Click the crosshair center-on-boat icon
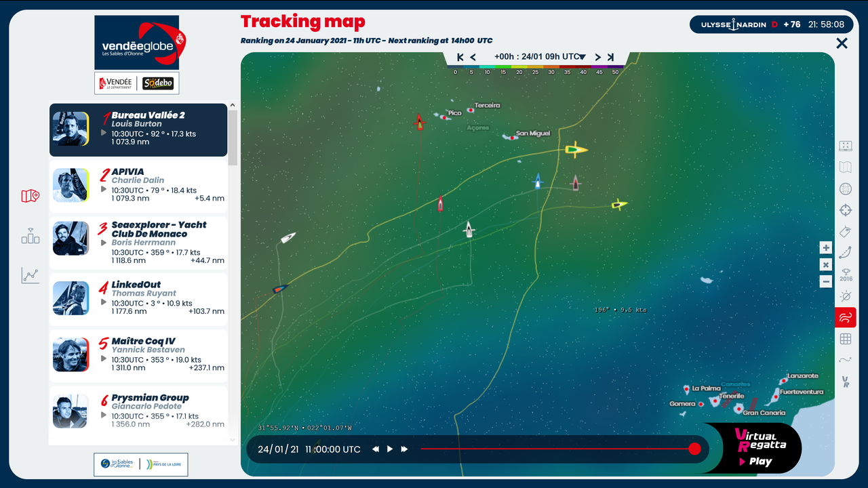 click(846, 210)
